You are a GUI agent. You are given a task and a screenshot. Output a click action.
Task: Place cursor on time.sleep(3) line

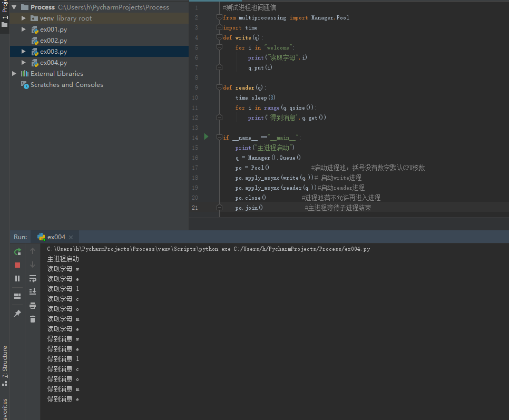point(256,97)
